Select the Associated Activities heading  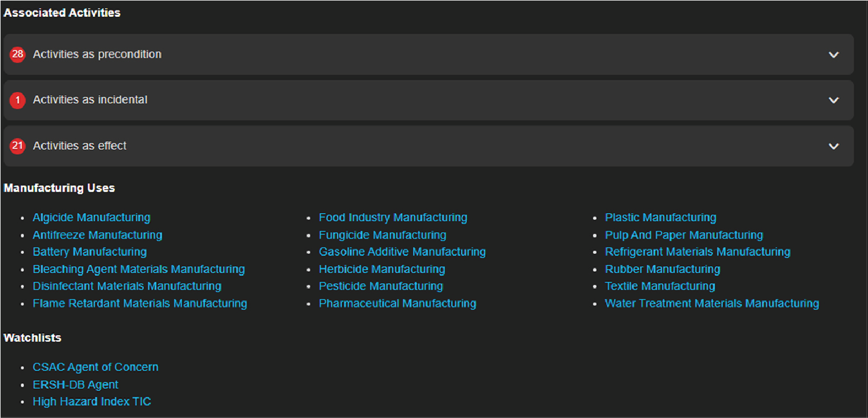62,12
